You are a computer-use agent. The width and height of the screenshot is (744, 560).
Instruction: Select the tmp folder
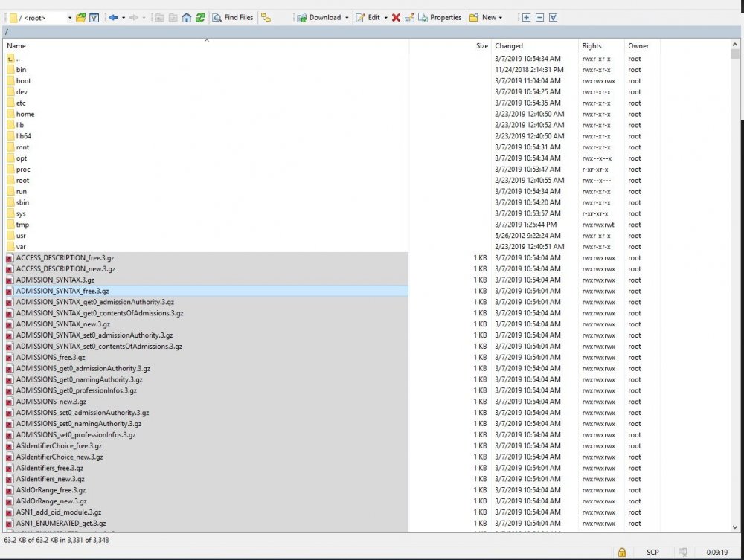[x=22, y=225]
